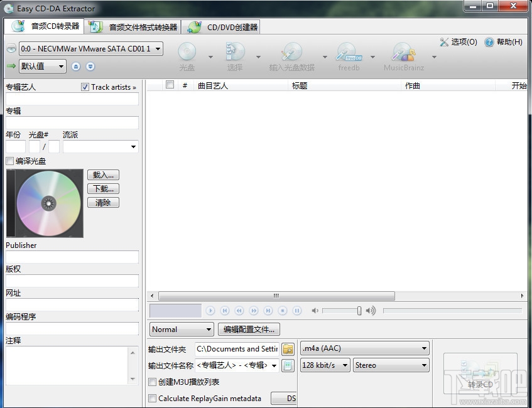Enable Calculate ReplayGain metadata checkbox
The image size is (532, 408).
[153, 398]
